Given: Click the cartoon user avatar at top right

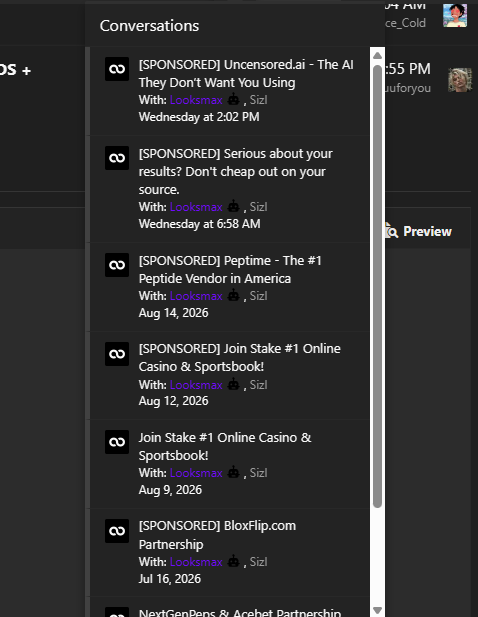Looking at the screenshot, I should tap(455, 15).
